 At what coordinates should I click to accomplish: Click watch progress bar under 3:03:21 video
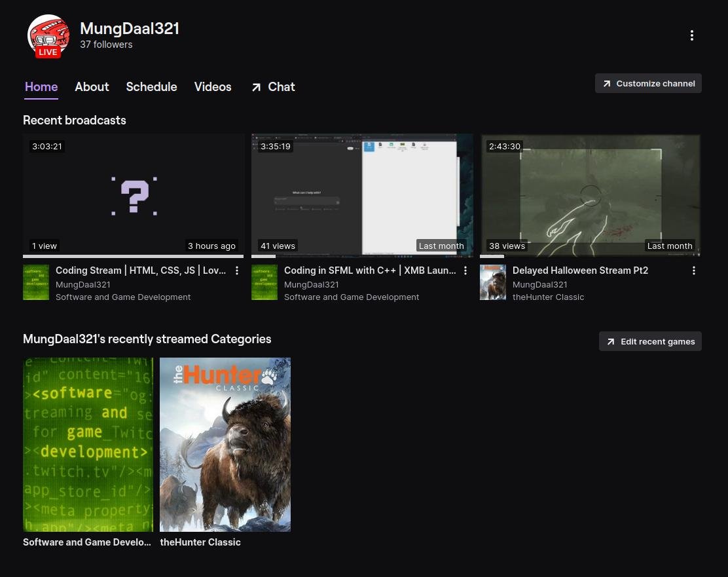[x=134, y=256]
